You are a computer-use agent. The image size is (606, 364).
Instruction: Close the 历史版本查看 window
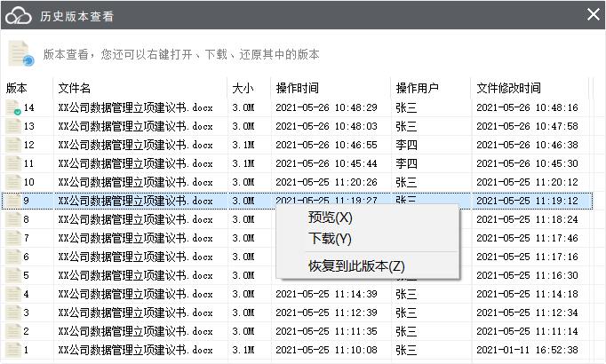(594, 15)
